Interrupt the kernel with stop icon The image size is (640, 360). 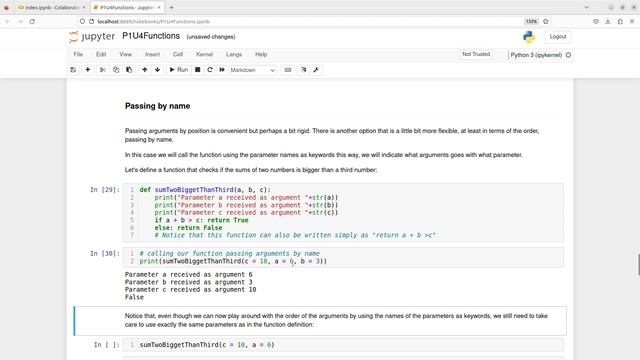(x=198, y=70)
